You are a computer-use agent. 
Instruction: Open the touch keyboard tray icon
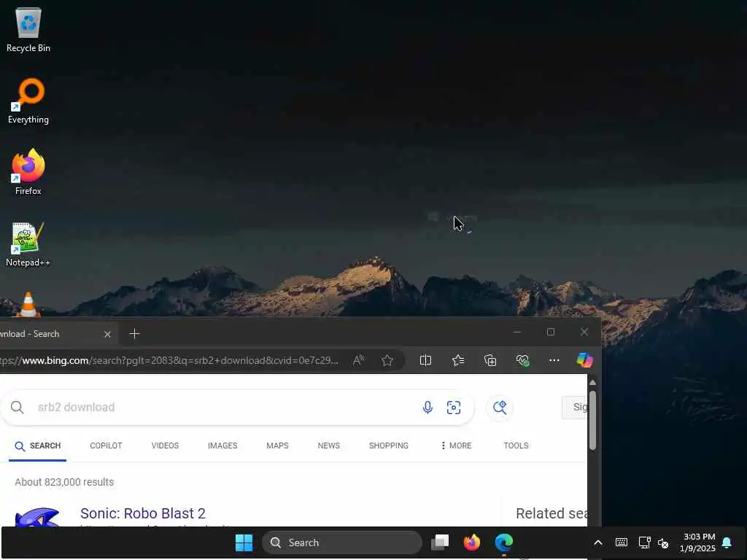click(622, 542)
